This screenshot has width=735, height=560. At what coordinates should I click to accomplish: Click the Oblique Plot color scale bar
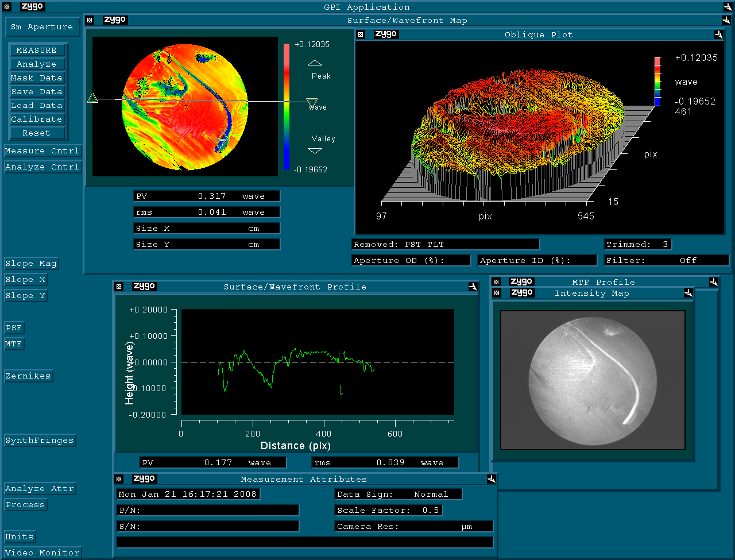[658, 81]
